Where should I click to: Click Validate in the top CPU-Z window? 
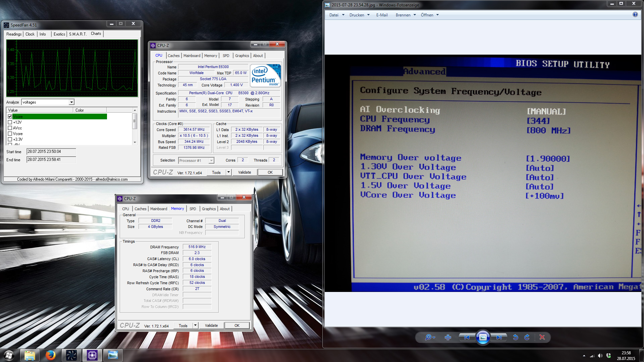coord(245,172)
